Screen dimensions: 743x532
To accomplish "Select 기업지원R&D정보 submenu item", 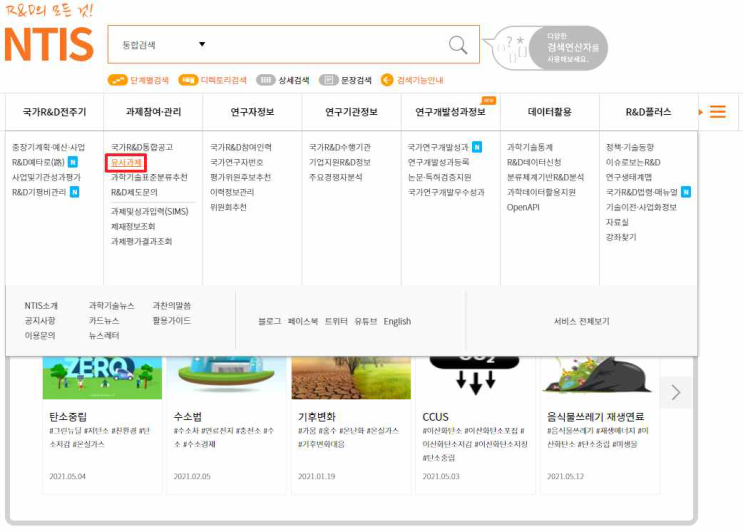I will (x=340, y=162).
